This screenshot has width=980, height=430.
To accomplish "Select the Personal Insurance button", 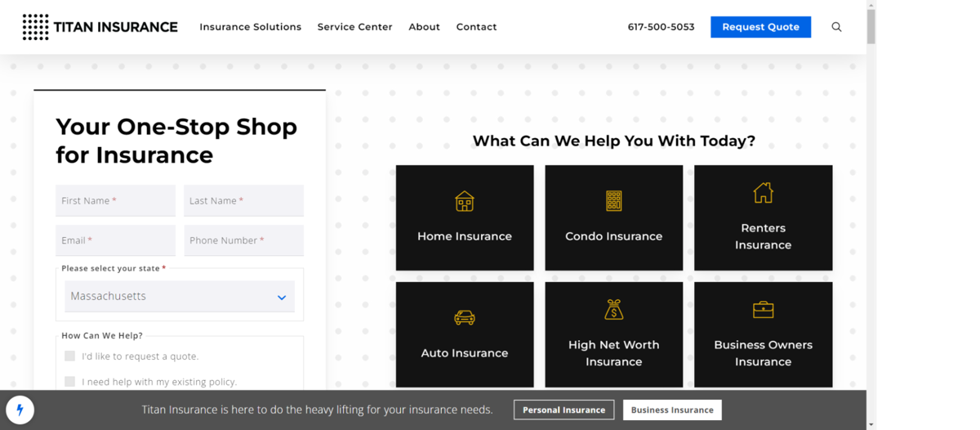I will pyautogui.click(x=563, y=410).
